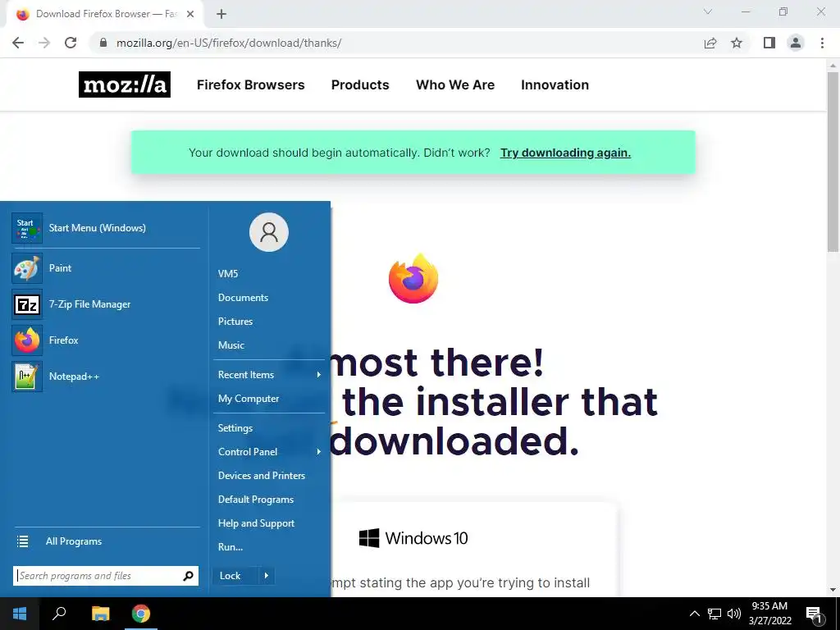Click the Firefox logo on the page
The image size is (840, 630).
point(413,279)
